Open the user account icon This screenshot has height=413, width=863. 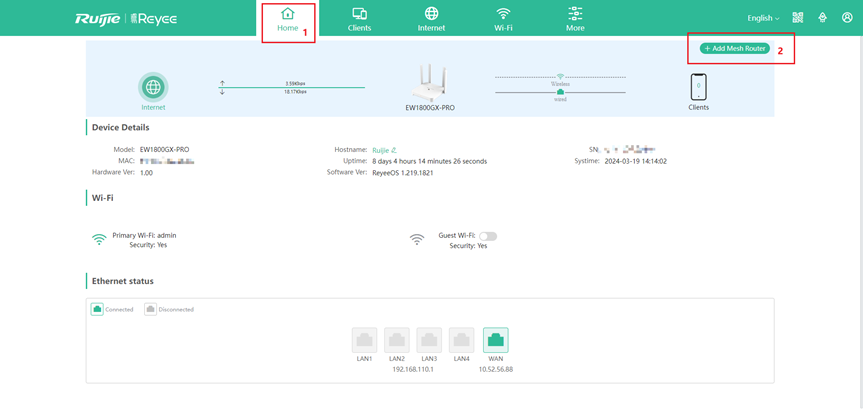(x=847, y=18)
